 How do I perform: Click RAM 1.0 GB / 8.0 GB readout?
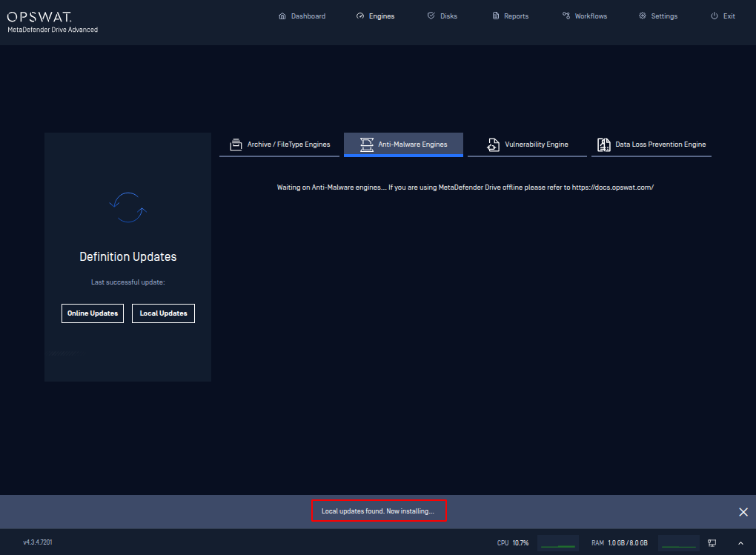coord(620,543)
